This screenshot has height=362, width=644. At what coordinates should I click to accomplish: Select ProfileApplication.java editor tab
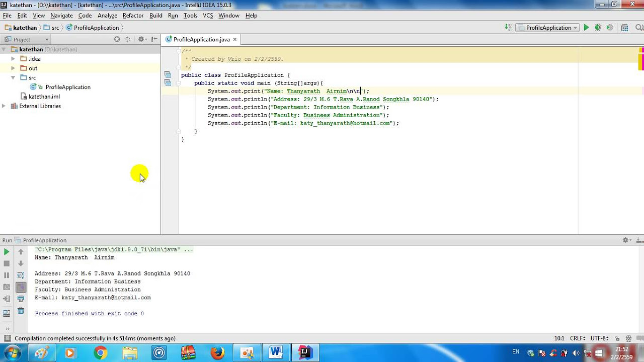(x=201, y=39)
